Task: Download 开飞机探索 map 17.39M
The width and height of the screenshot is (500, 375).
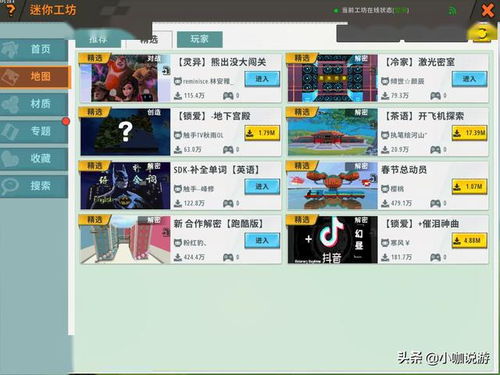Action: point(469,133)
